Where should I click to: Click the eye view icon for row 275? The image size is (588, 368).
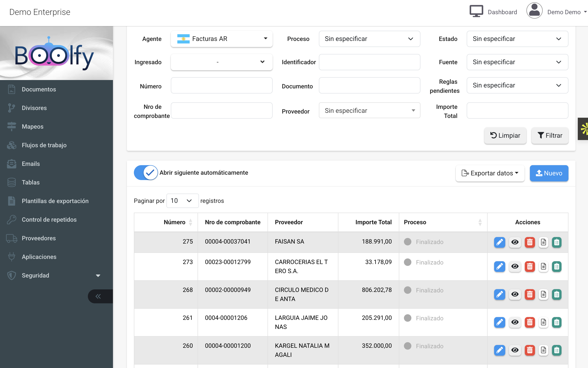[515, 242]
